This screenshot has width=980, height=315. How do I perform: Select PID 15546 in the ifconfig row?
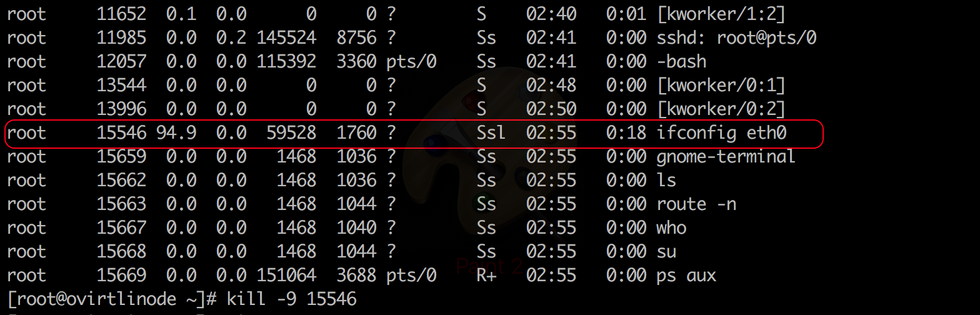[x=121, y=132]
